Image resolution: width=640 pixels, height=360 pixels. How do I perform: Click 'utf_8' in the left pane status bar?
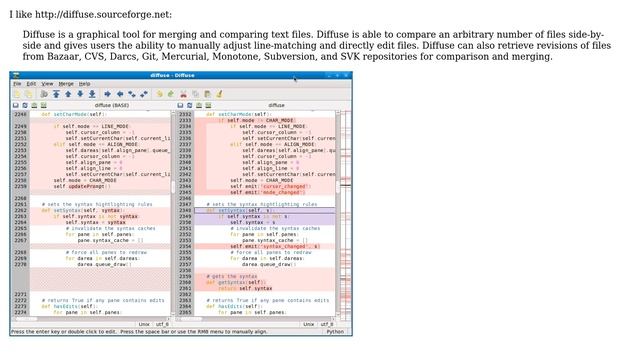pyautogui.click(x=162, y=324)
